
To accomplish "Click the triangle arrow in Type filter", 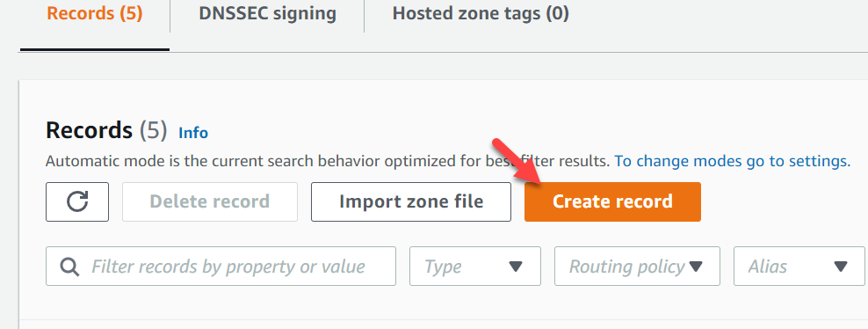I will 516,267.
